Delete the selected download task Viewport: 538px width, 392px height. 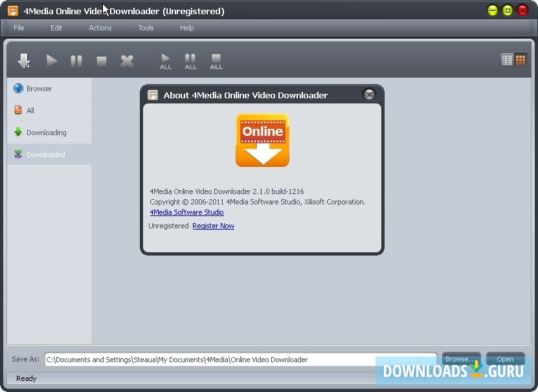pyautogui.click(x=127, y=61)
